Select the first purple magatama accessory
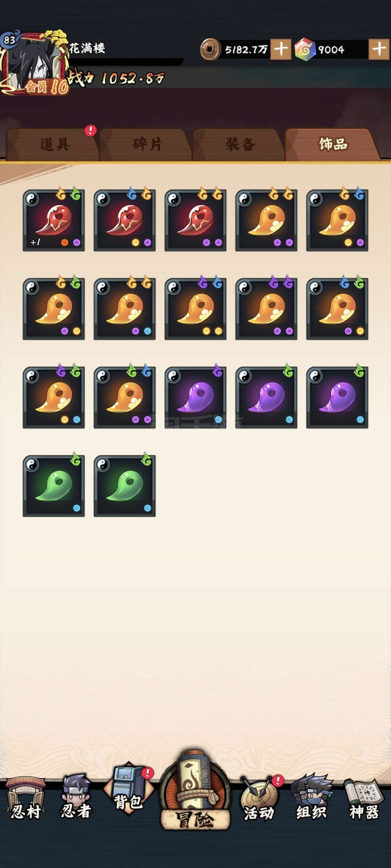 pyautogui.click(x=195, y=397)
